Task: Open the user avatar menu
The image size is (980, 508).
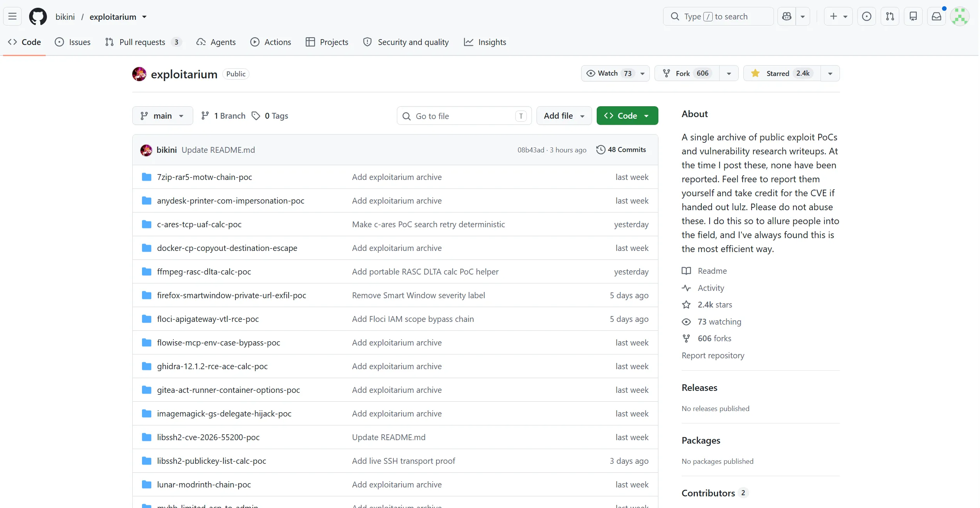Action: pos(960,16)
